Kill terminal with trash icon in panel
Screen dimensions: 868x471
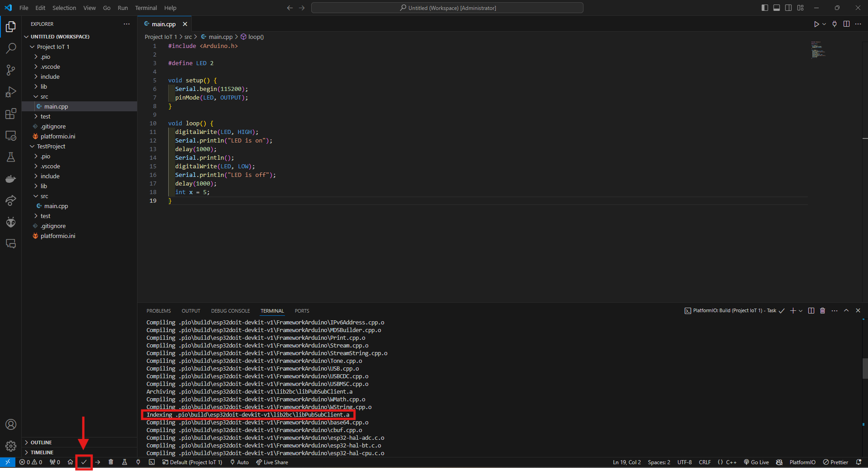click(x=823, y=310)
